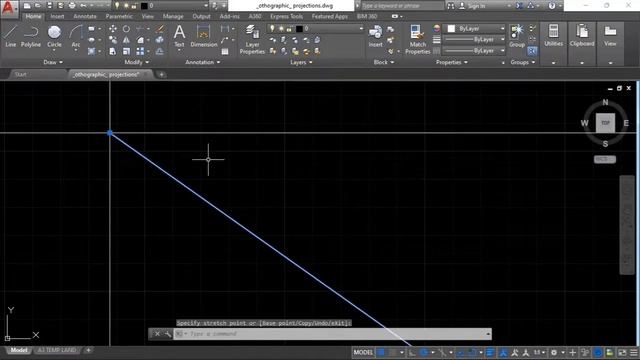This screenshot has width=640, height=360.
Task: Toggle polar tracking in status bar
Action: click(x=424, y=352)
